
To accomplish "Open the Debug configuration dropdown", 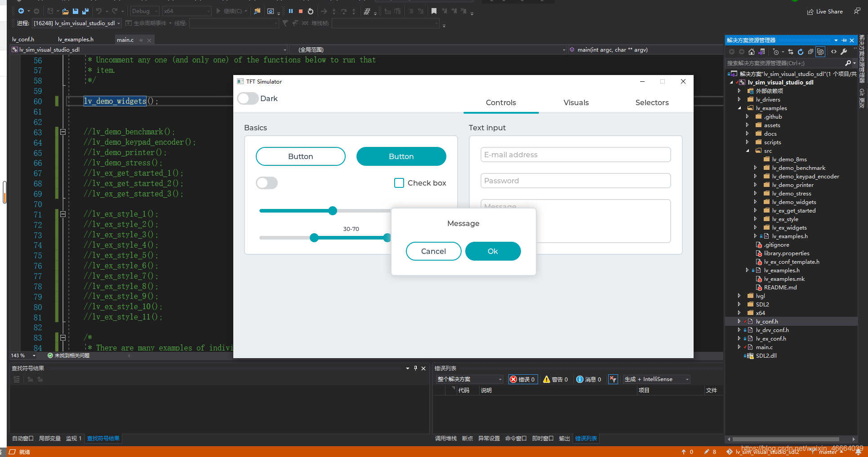I will pyautogui.click(x=145, y=11).
